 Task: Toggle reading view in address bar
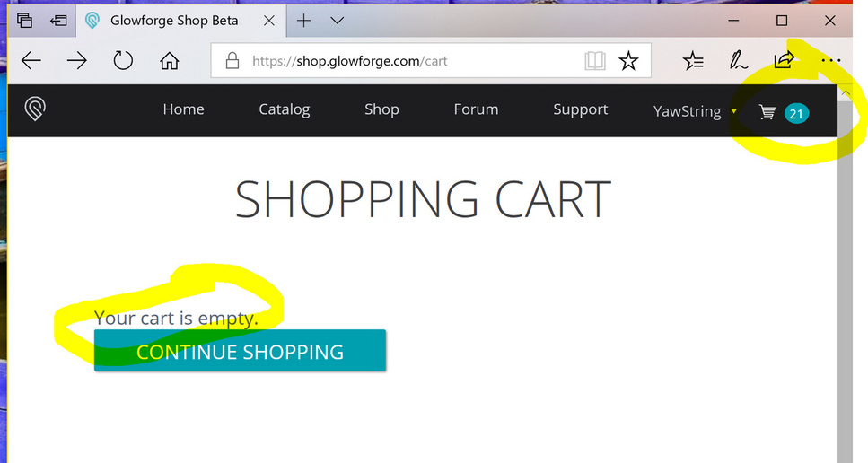[x=595, y=61]
